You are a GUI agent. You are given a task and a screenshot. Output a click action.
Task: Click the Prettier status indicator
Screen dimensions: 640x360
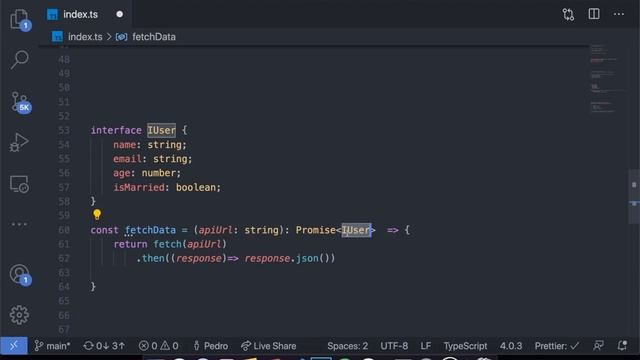pos(557,346)
